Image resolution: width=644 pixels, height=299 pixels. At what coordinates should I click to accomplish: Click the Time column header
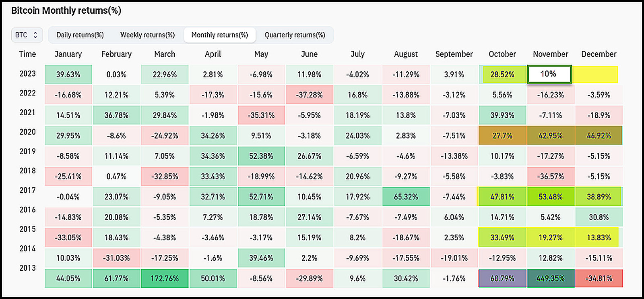(x=27, y=54)
